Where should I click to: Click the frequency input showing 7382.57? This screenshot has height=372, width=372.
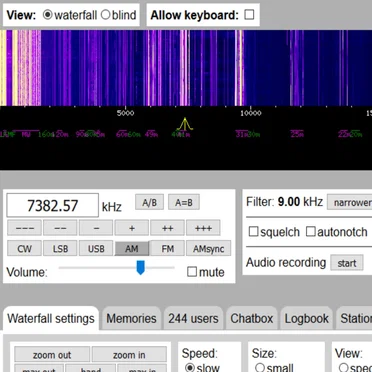[x=53, y=205]
